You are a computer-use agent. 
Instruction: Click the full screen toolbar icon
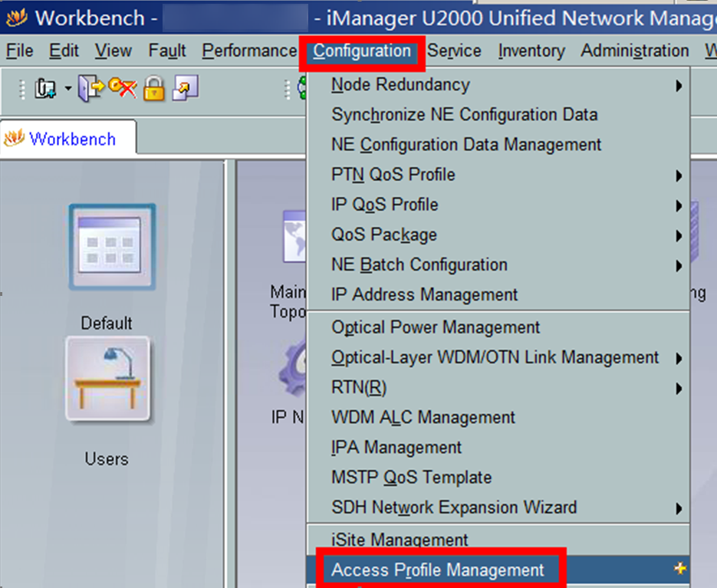click(x=186, y=90)
